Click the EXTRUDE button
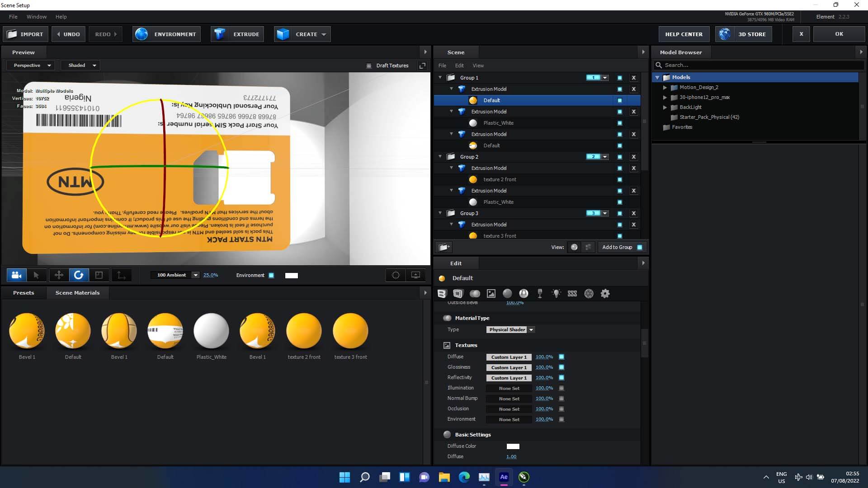This screenshot has width=868, height=488. pos(237,34)
